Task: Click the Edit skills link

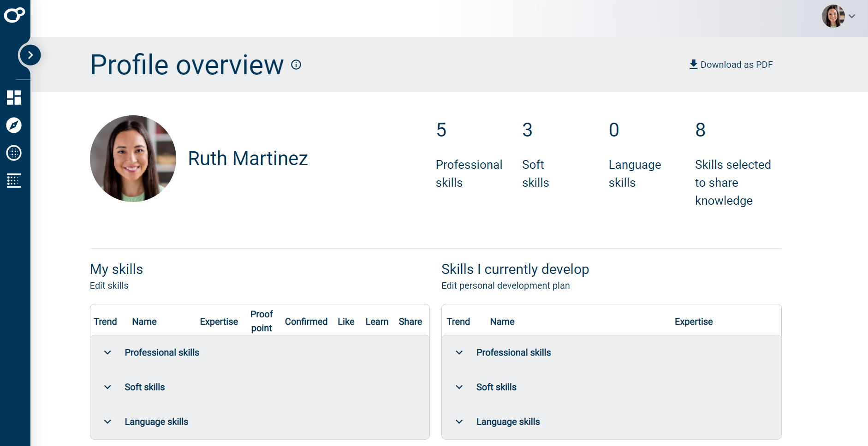Action: (109, 285)
